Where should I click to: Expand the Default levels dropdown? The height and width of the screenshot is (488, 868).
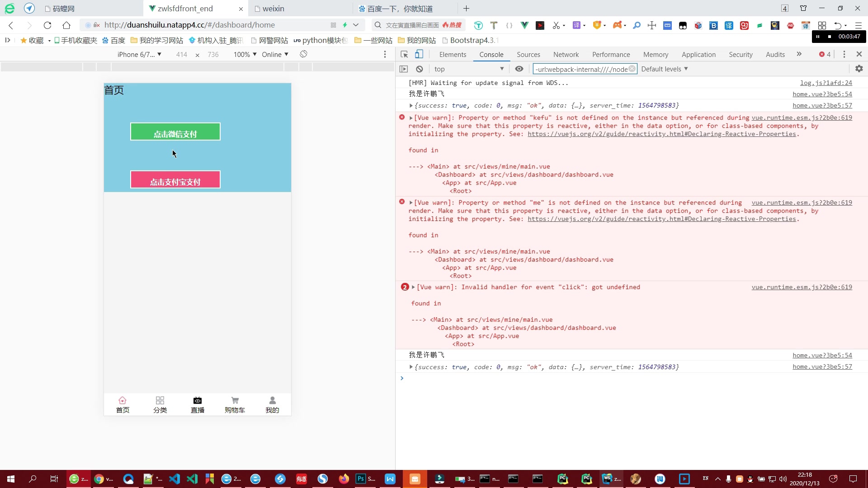coord(664,69)
